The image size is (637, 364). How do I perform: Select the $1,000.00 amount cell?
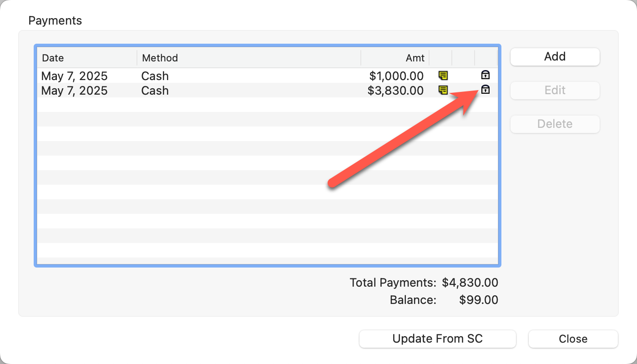click(395, 76)
